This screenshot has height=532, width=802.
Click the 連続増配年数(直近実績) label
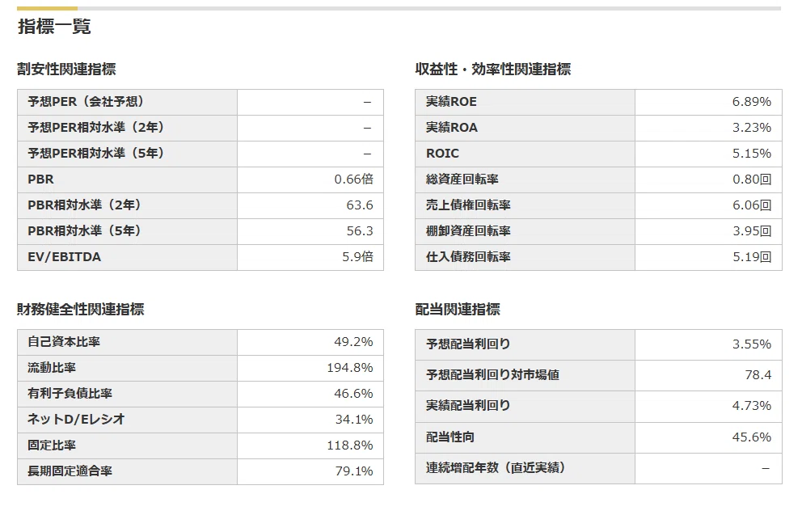(x=496, y=468)
